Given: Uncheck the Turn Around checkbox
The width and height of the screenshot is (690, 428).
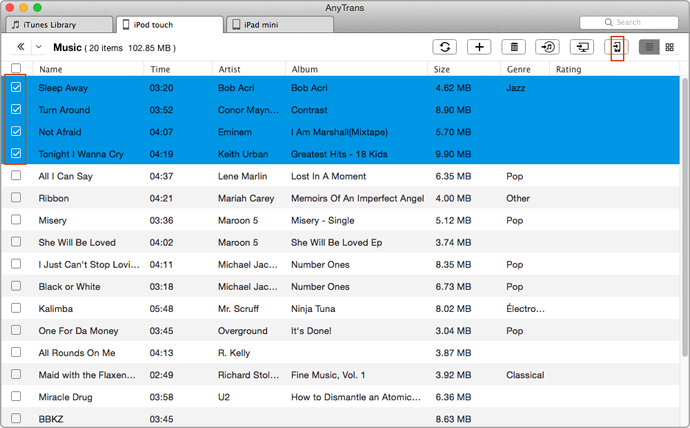Looking at the screenshot, I should point(16,109).
